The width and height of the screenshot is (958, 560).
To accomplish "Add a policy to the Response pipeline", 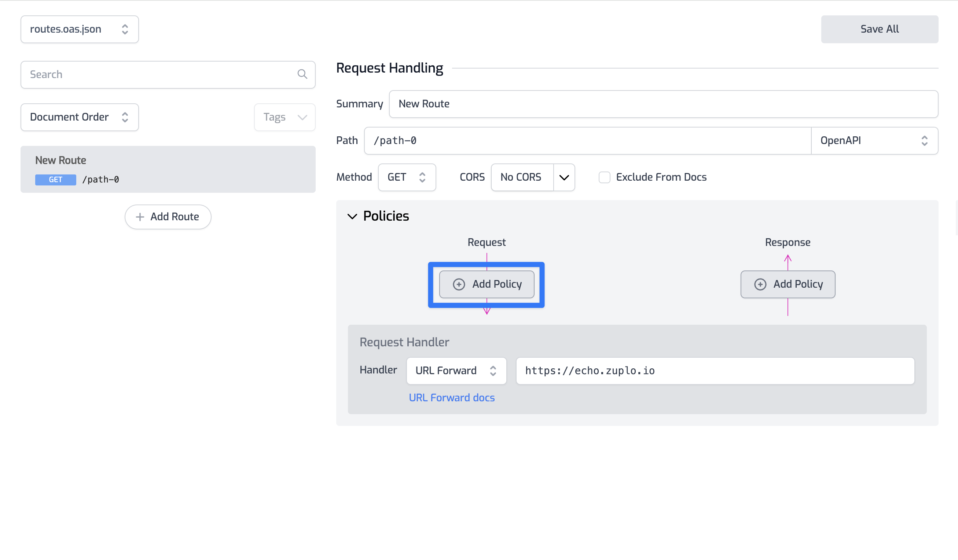I will [x=788, y=284].
